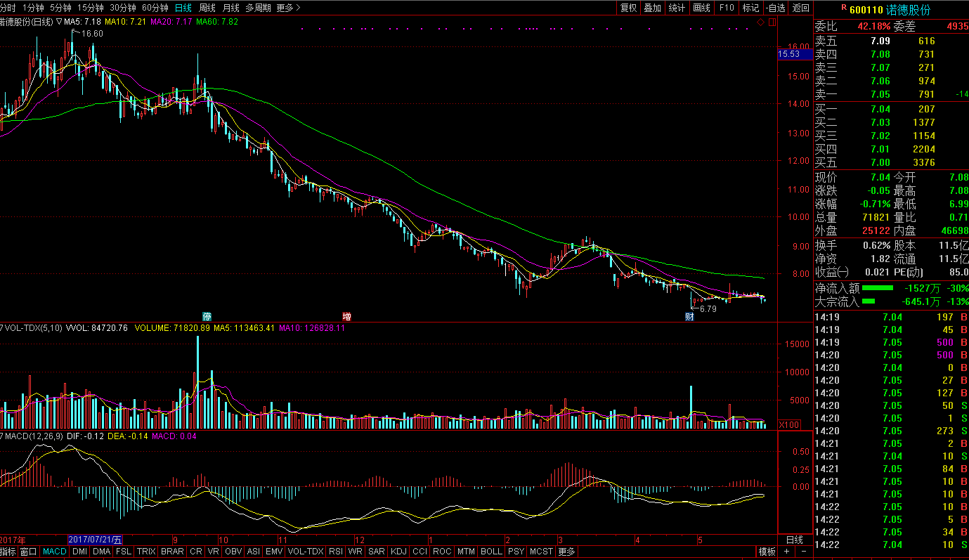Switch to 周线 weekly chart tab
This screenshot has height=560, width=969.
pos(207,8)
